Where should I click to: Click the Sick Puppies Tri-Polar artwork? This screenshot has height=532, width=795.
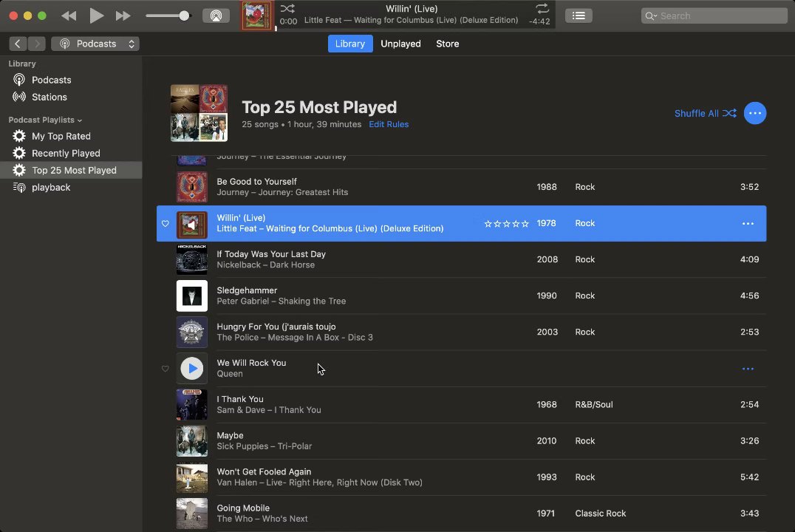point(191,440)
